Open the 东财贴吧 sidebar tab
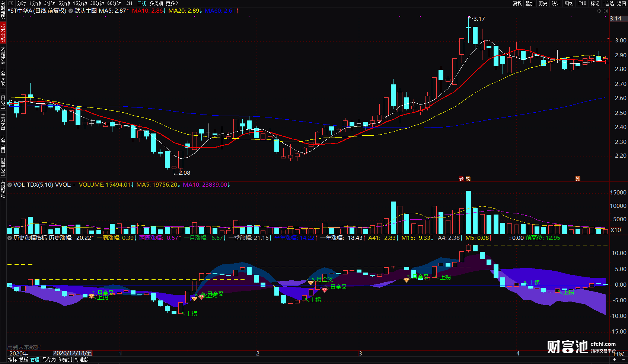This screenshot has width=628, height=364. click(x=3, y=189)
